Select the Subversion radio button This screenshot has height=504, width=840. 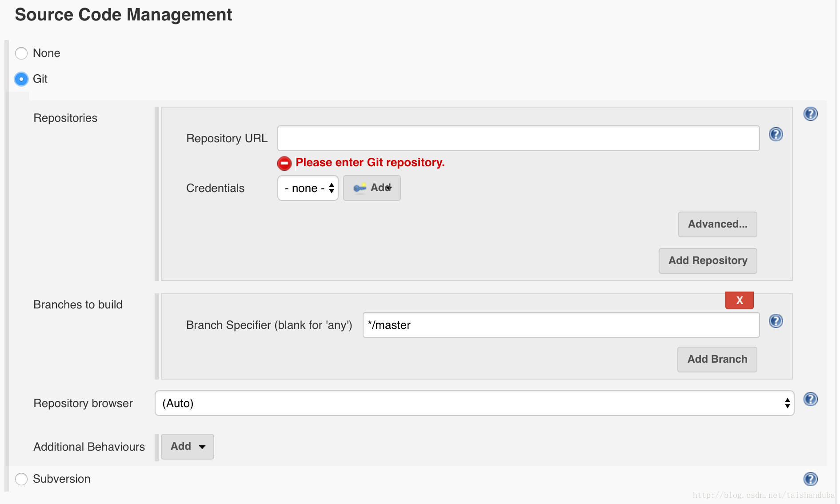(x=21, y=479)
